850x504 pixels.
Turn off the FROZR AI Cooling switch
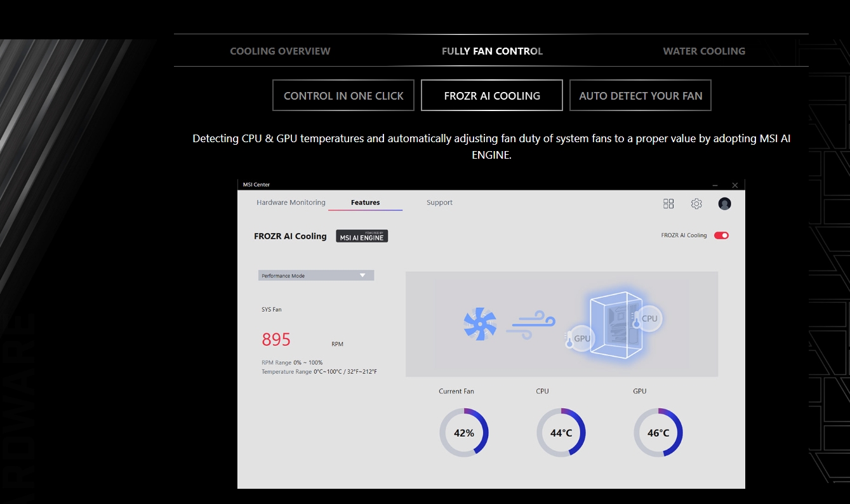pos(721,235)
